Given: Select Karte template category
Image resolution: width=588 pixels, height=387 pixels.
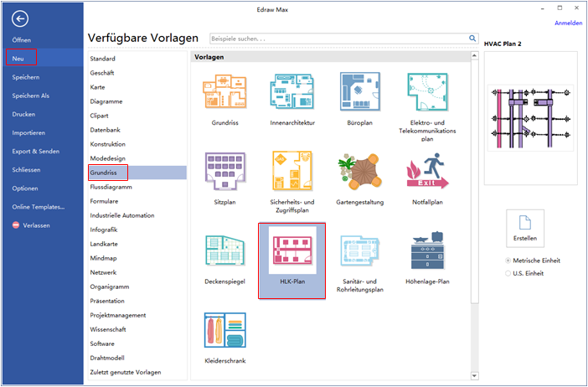Looking at the screenshot, I should [97, 87].
